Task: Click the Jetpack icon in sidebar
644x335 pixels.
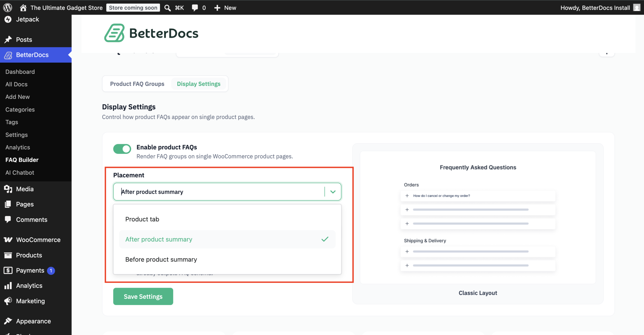Action: point(8,19)
